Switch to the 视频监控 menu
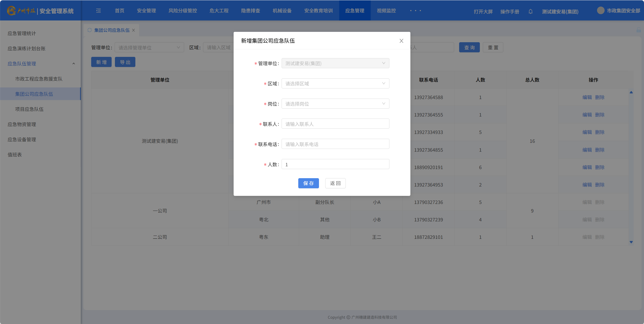Viewport: 644px width, 324px height. pos(386,11)
